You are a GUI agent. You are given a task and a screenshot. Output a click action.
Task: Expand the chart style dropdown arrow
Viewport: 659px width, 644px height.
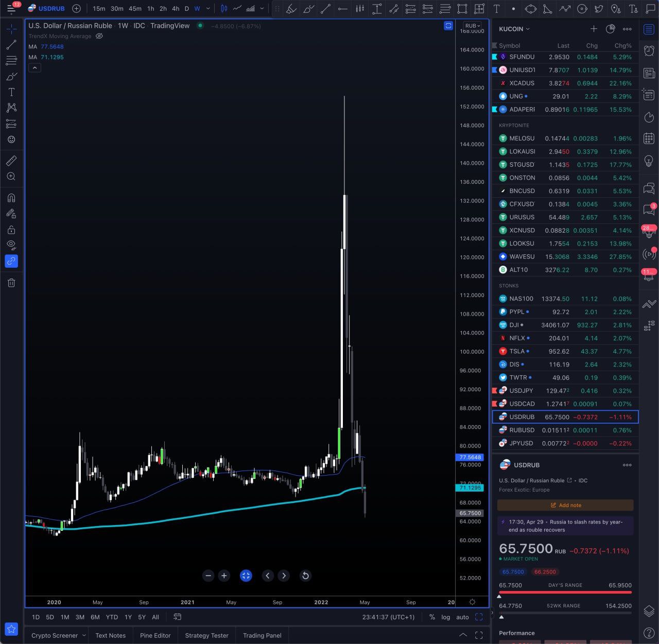coord(262,8)
